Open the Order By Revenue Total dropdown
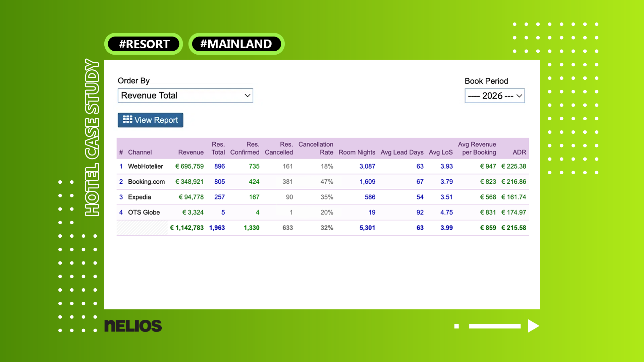Image resolution: width=644 pixels, height=362 pixels. (185, 96)
